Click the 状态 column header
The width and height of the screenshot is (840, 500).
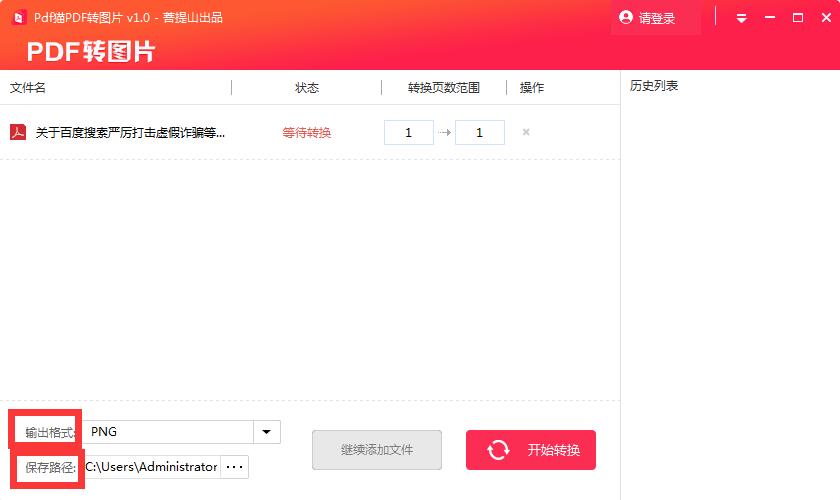point(307,88)
